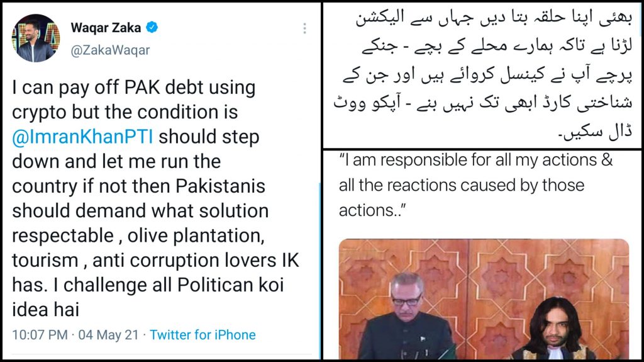Click the blue verified badge
This screenshot has height=362, width=644.
[x=152, y=27]
